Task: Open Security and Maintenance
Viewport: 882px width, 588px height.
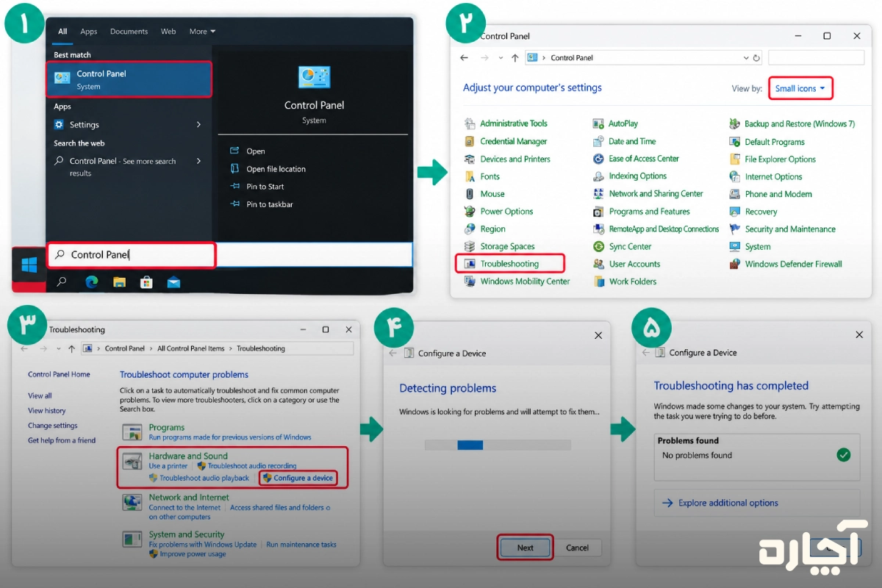Action: point(790,229)
